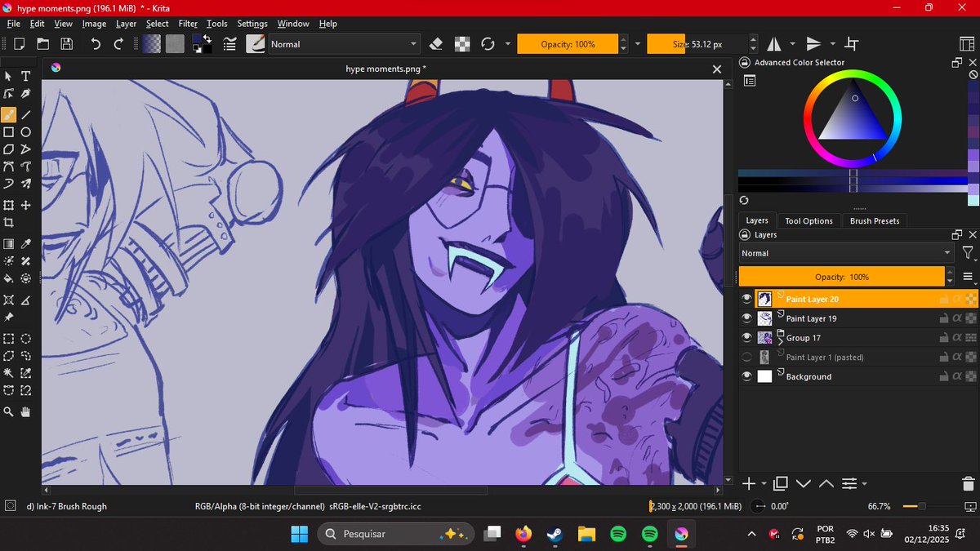Screen dimensions: 980x551
Task: Open the workspace chooser icon
Action: [x=967, y=44]
